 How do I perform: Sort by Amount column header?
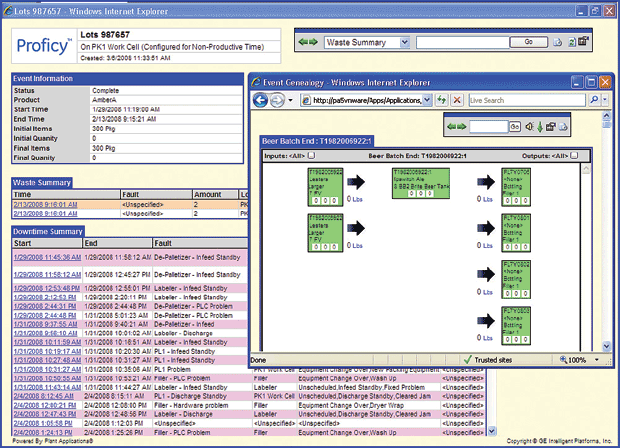click(x=215, y=194)
